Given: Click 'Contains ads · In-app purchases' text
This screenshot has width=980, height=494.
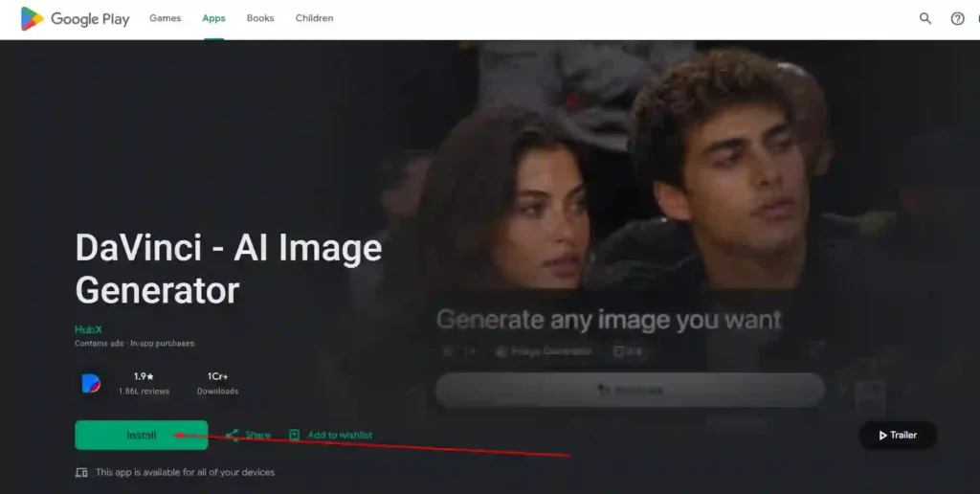Looking at the screenshot, I should tap(134, 344).
